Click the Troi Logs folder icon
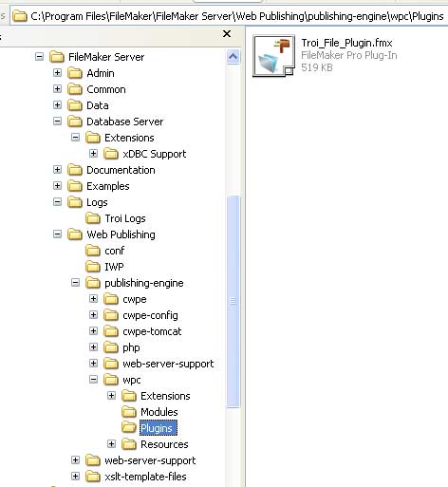The image size is (448, 487). click(93, 218)
